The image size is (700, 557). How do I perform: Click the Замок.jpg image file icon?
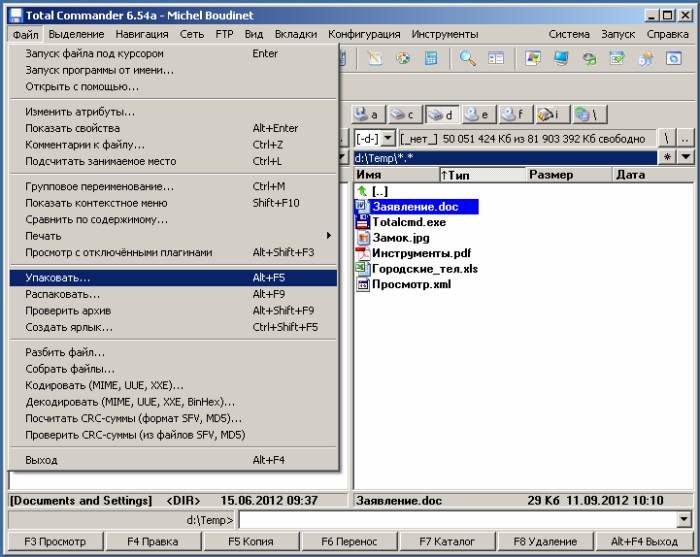362,237
